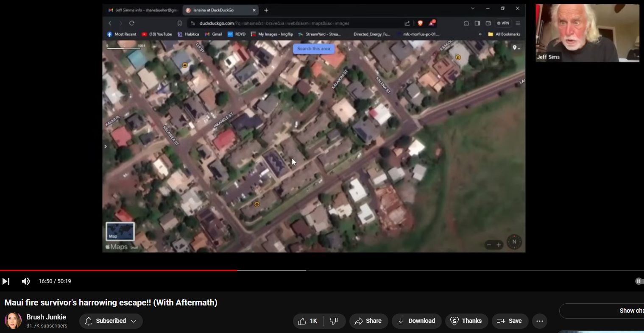Save the video to a playlist
The width and height of the screenshot is (644, 333).
coord(510,321)
